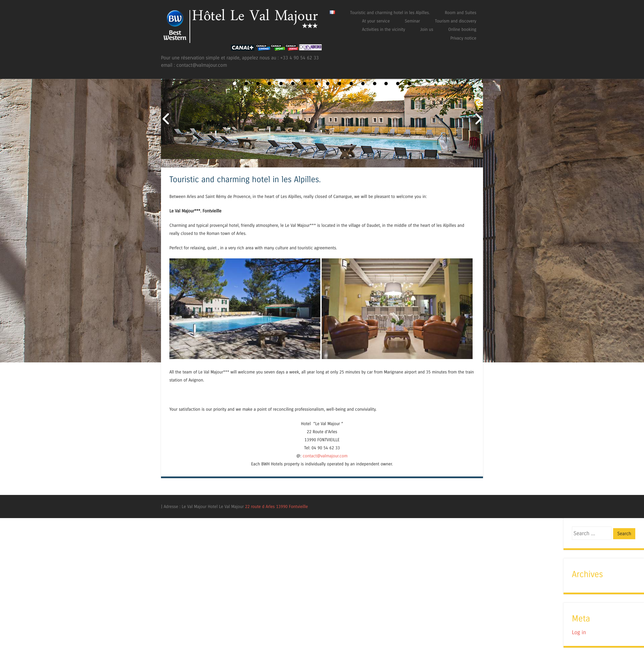The width and height of the screenshot is (644, 656).
Task: Select the last slideshow pagination dot
Action: coord(409,84)
